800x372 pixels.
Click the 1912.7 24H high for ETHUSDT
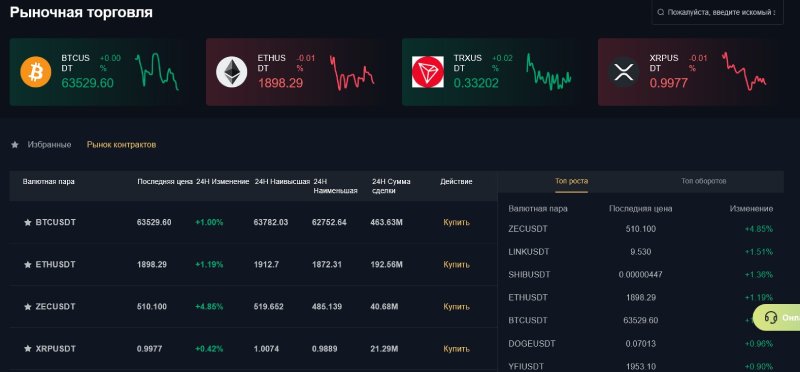pos(266,265)
